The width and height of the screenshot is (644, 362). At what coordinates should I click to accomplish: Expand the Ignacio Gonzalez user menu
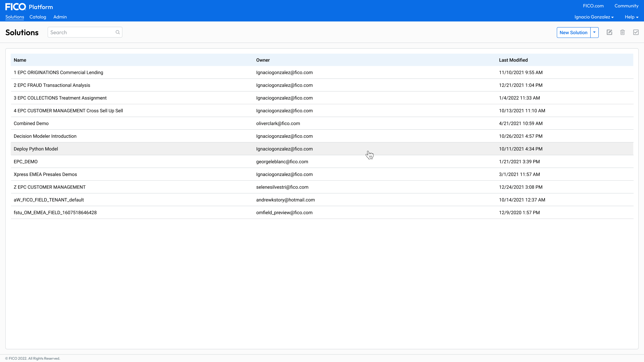click(594, 17)
